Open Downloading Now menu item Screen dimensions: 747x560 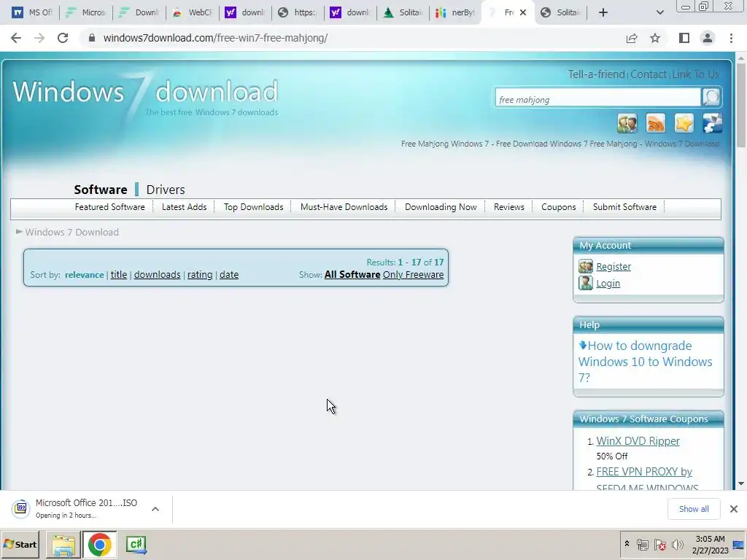click(441, 207)
